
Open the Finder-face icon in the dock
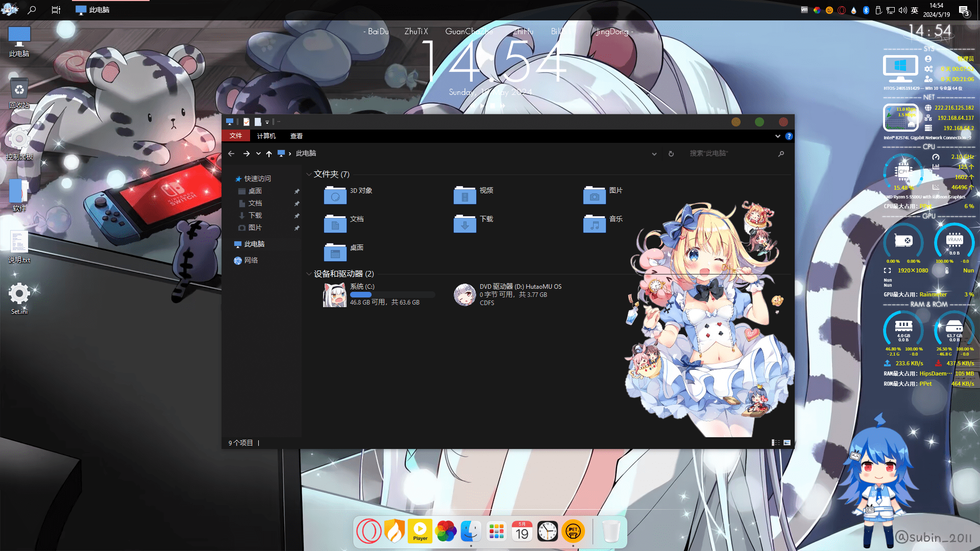point(471,531)
